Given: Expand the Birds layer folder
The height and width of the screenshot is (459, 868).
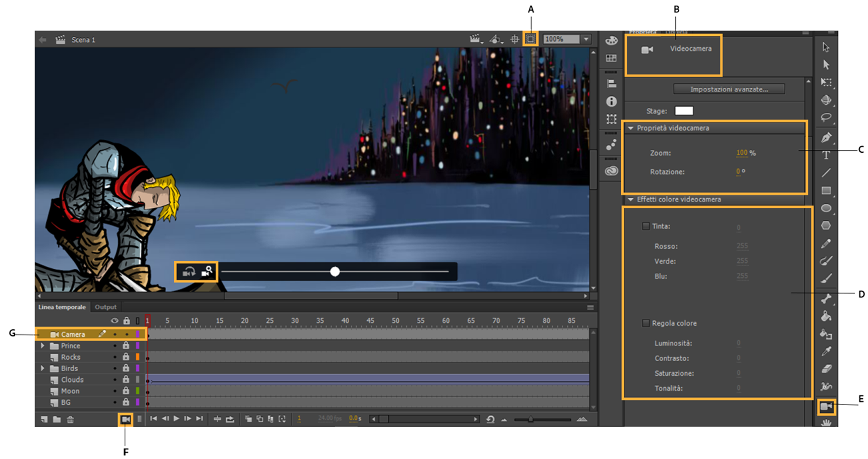Looking at the screenshot, I should coord(42,368).
